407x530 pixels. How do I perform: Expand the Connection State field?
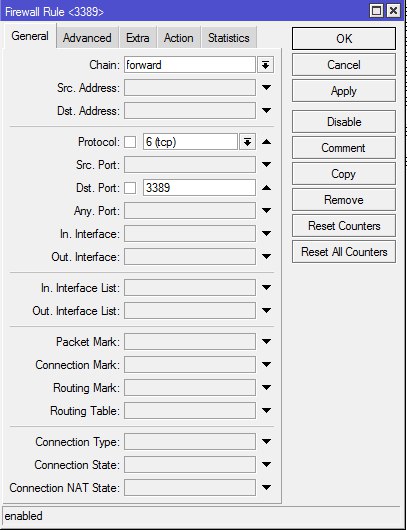(266, 465)
